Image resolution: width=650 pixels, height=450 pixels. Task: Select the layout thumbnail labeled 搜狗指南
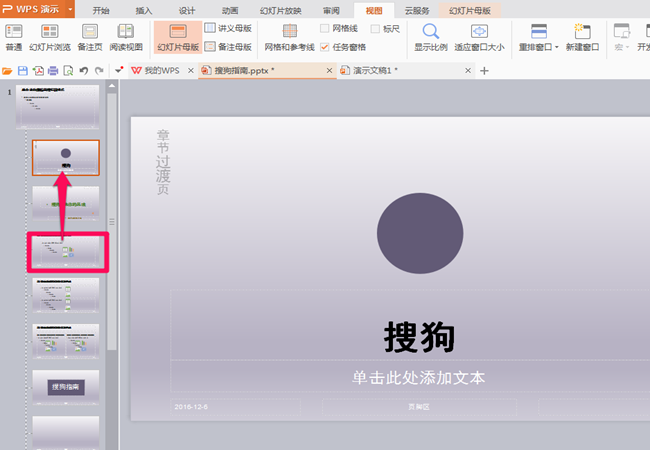[66, 387]
